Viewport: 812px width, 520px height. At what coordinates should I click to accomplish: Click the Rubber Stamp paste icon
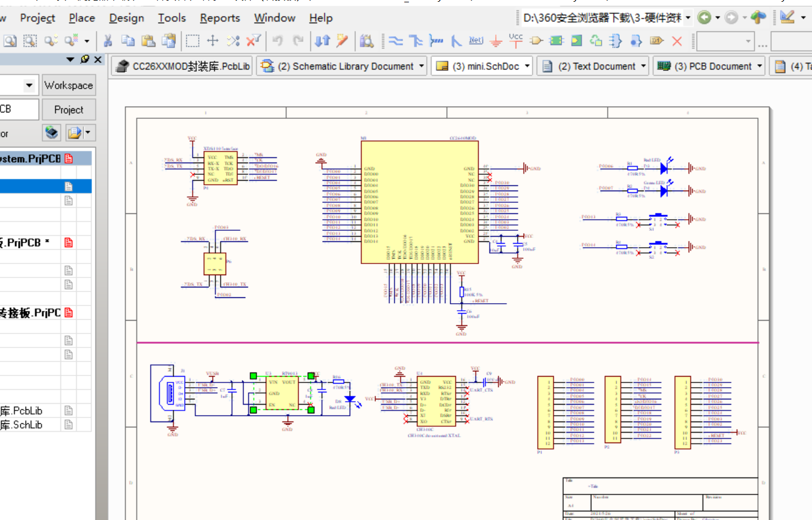(169, 40)
